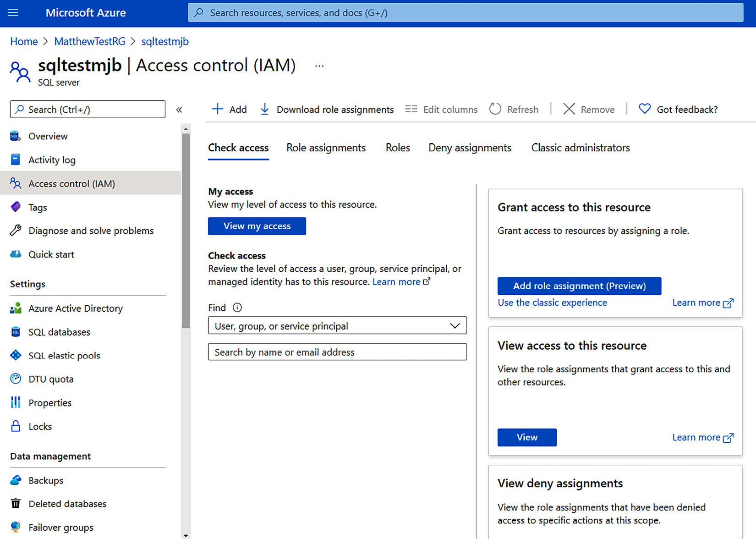Click the sidebar Search (Ctrl+/) box
The image size is (756, 539).
pyautogui.click(x=88, y=110)
